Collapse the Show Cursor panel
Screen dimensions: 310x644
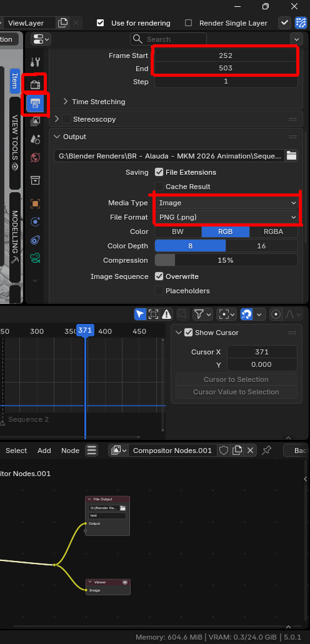coord(179,333)
